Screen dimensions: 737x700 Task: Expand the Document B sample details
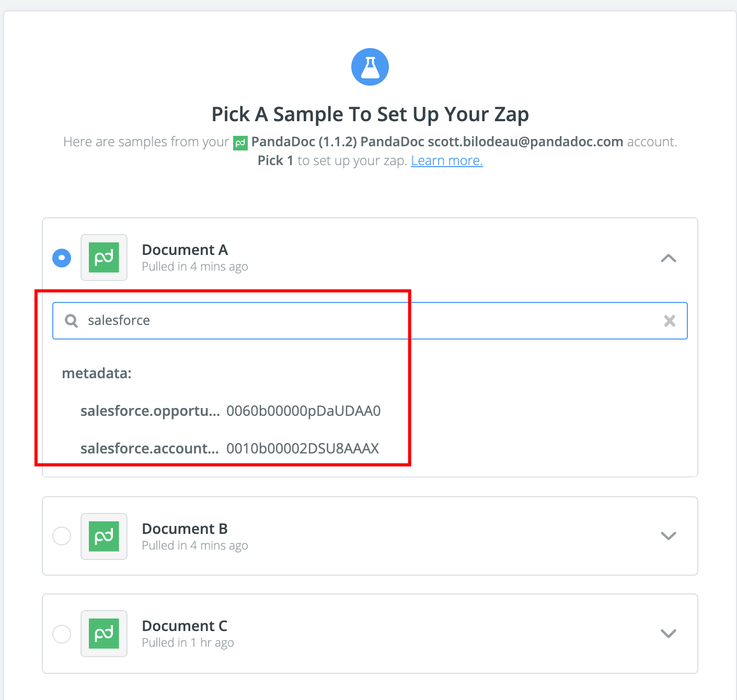(669, 536)
